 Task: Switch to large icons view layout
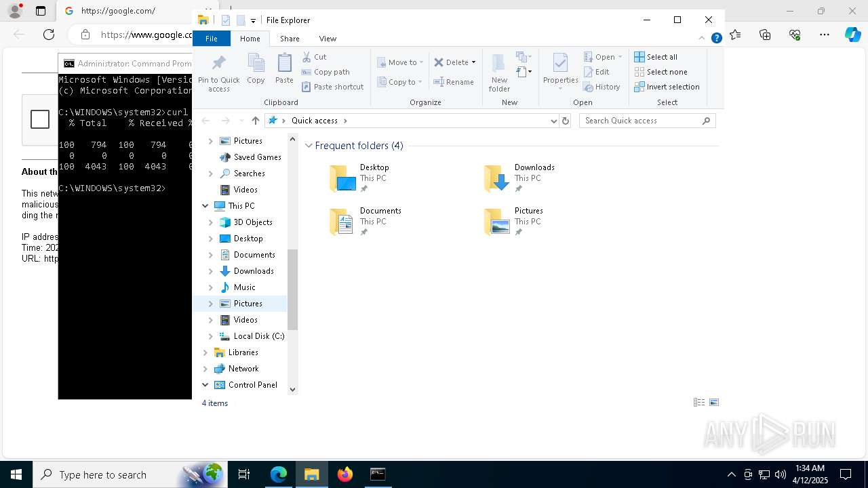(714, 403)
